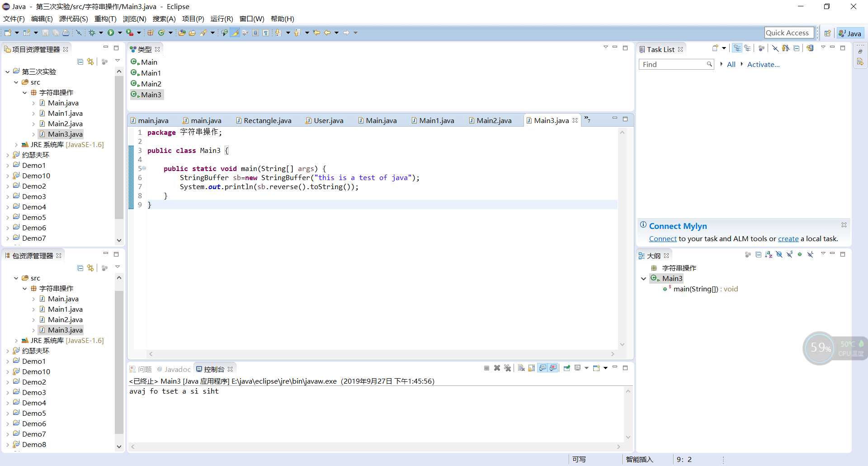868x466 pixels.
Task: Click Clear Console icon
Action: tap(521, 368)
